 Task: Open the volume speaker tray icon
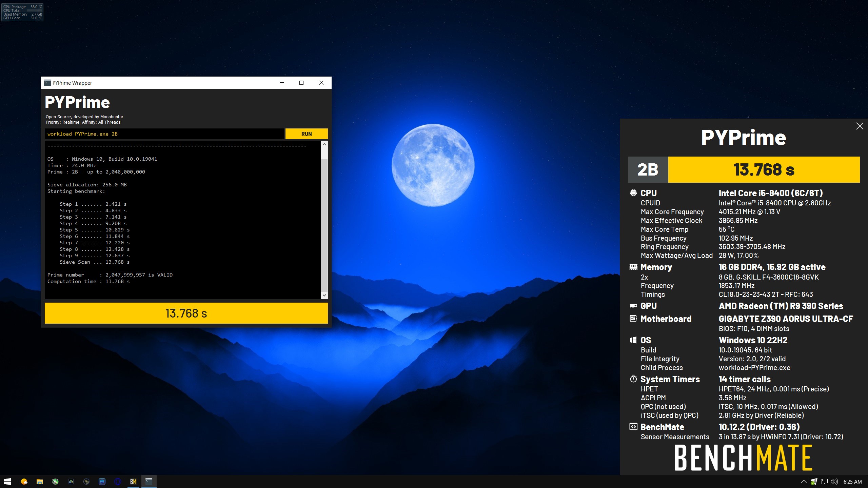tap(834, 482)
